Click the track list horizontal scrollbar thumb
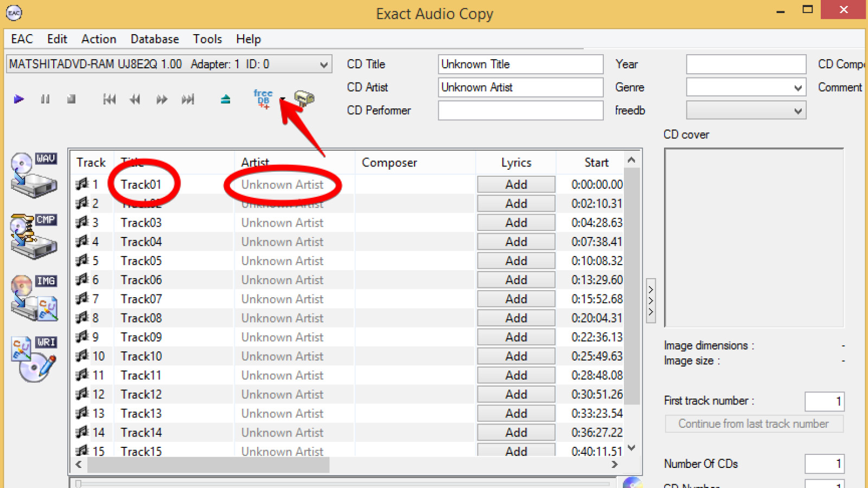The height and width of the screenshot is (488, 868). [208, 465]
